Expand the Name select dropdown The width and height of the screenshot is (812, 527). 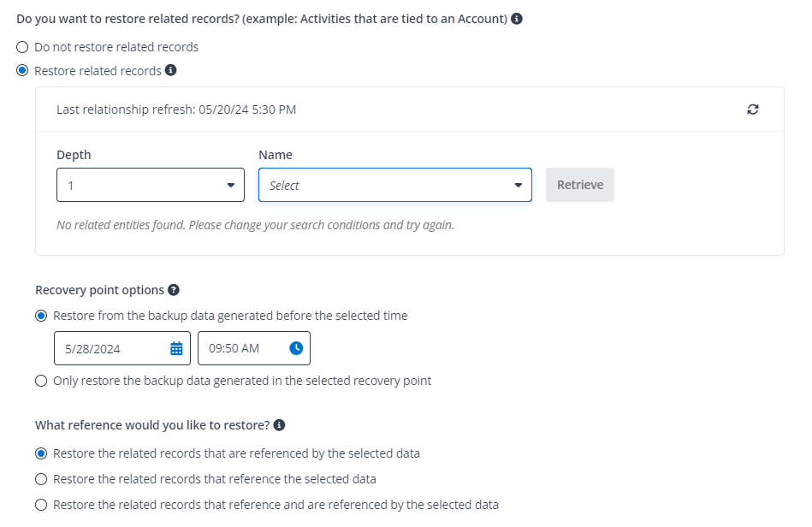coord(394,185)
